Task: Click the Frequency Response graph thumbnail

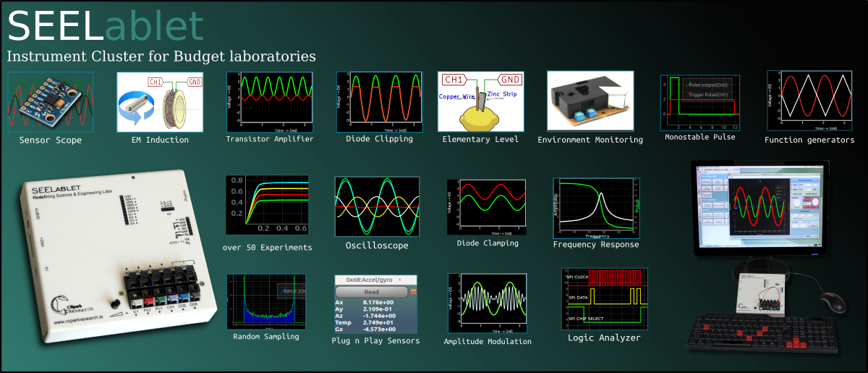Action: [596, 208]
